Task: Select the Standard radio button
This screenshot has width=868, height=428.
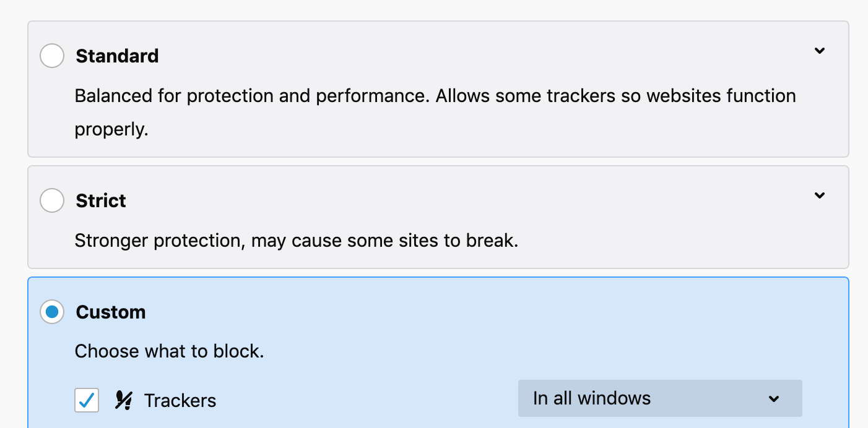Action: [52, 56]
